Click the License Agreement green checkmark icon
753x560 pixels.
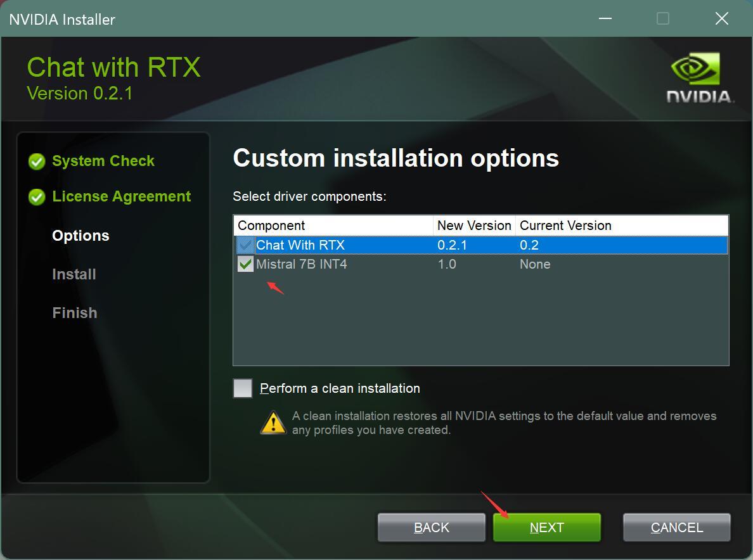pyautogui.click(x=37, y=197)
